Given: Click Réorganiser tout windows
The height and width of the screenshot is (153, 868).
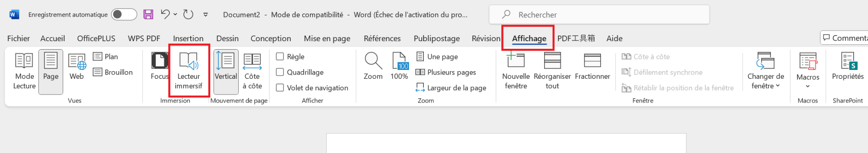Looking at the screenshot, I should [x=552, y=71].
